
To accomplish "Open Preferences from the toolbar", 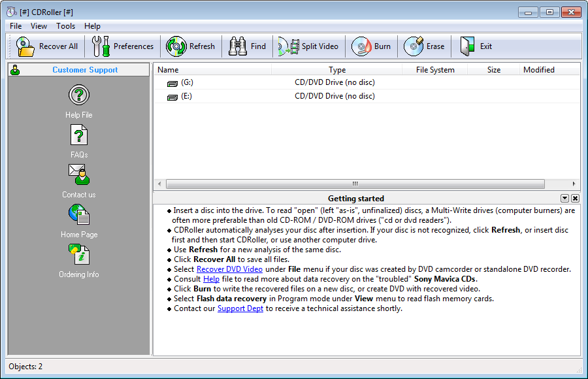I will pos(123,46).
